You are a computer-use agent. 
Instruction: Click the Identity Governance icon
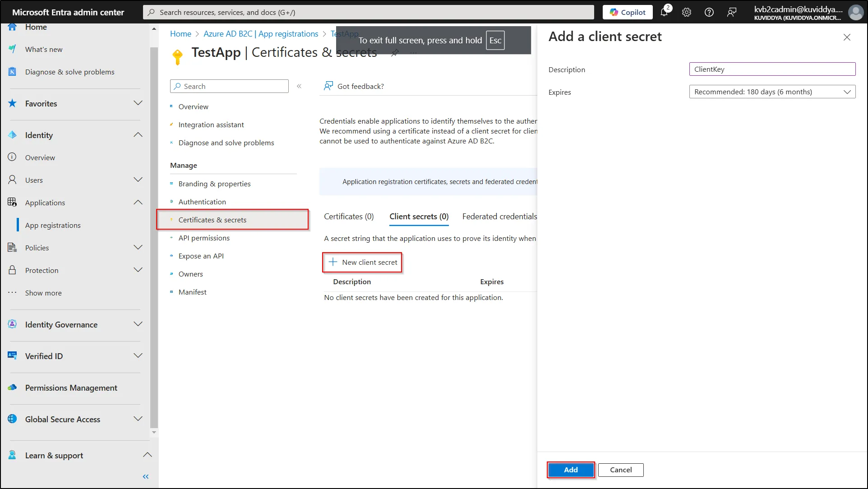pos(13,324)
